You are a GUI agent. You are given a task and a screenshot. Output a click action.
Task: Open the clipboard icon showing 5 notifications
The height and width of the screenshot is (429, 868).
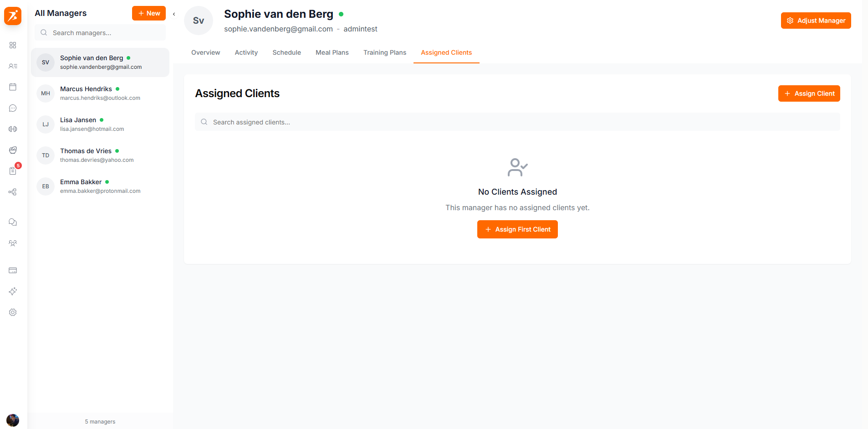click(x=12, y=171)
